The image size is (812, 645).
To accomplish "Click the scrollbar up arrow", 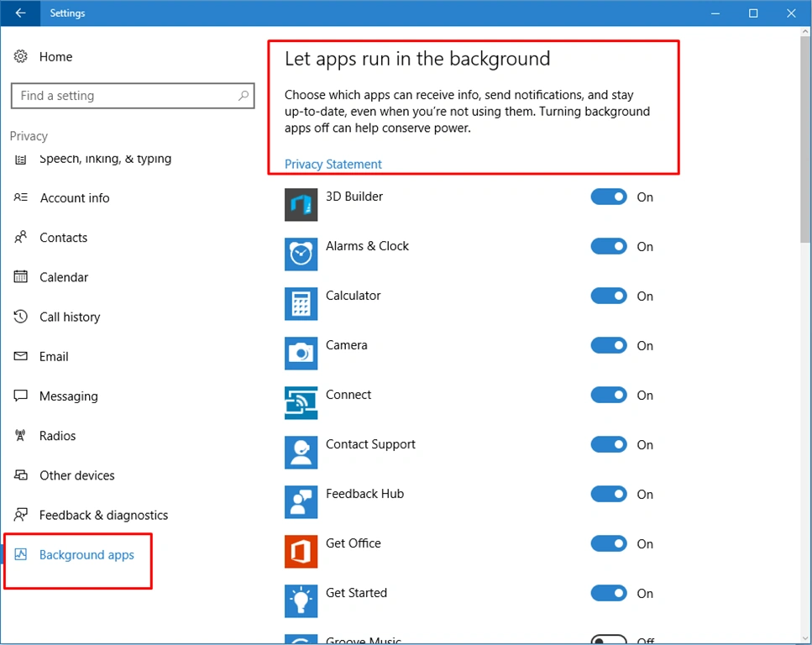I will [805, 32].
